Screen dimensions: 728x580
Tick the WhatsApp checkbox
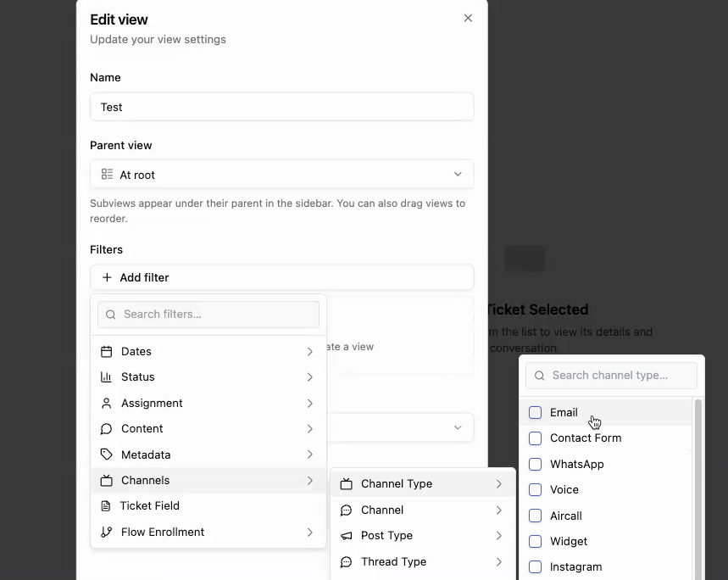pyautogui.click(x=535, y=465)
